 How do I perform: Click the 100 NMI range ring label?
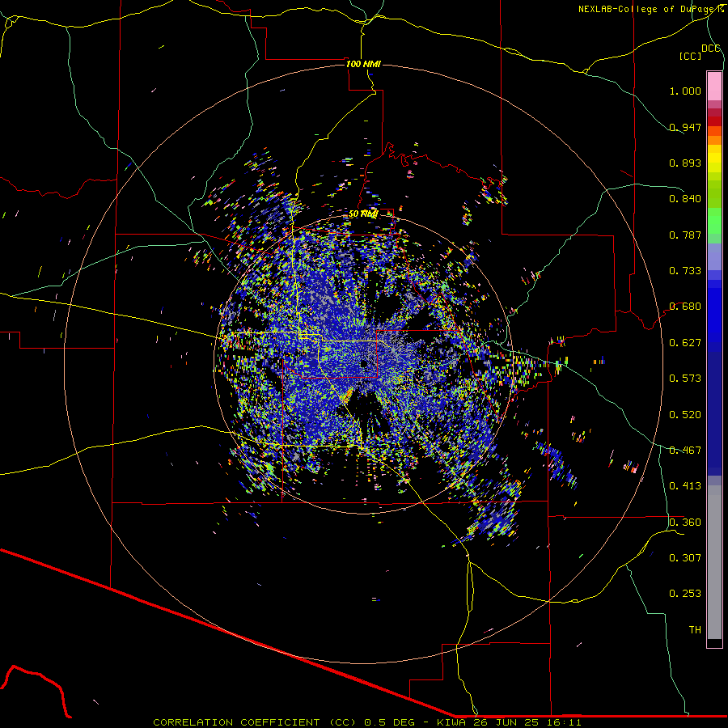click(x=363, y=64)
